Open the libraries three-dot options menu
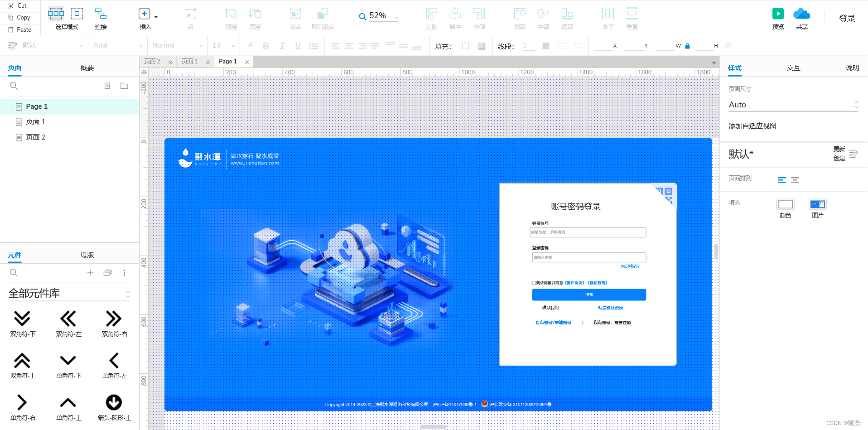 [124, 272]
